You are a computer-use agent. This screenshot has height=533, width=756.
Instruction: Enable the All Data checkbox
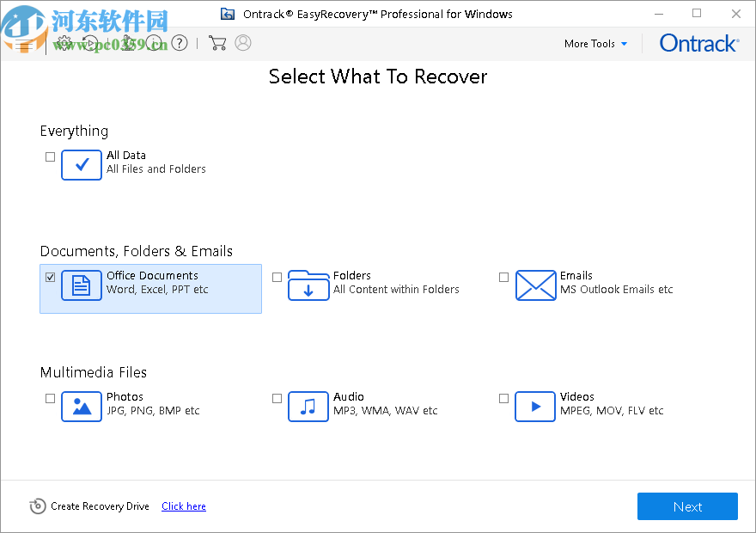(x=50, y=156)
